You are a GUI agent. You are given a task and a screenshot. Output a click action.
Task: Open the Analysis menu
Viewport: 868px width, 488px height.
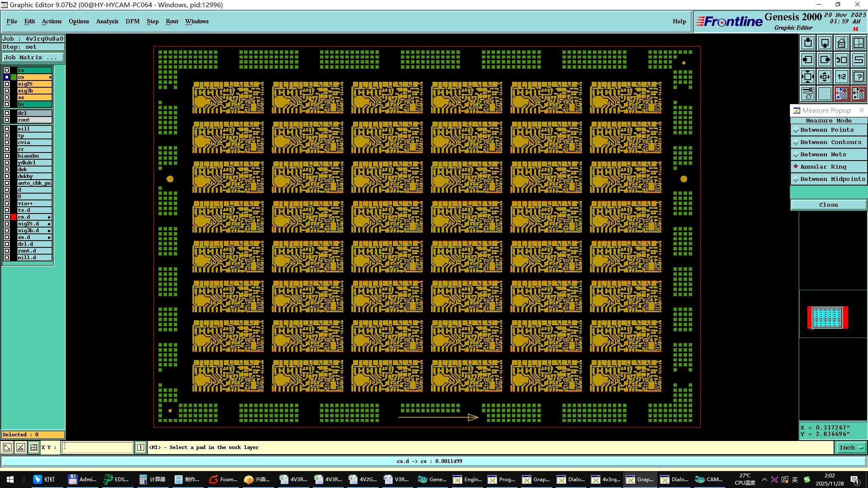[x=107, y=21]
